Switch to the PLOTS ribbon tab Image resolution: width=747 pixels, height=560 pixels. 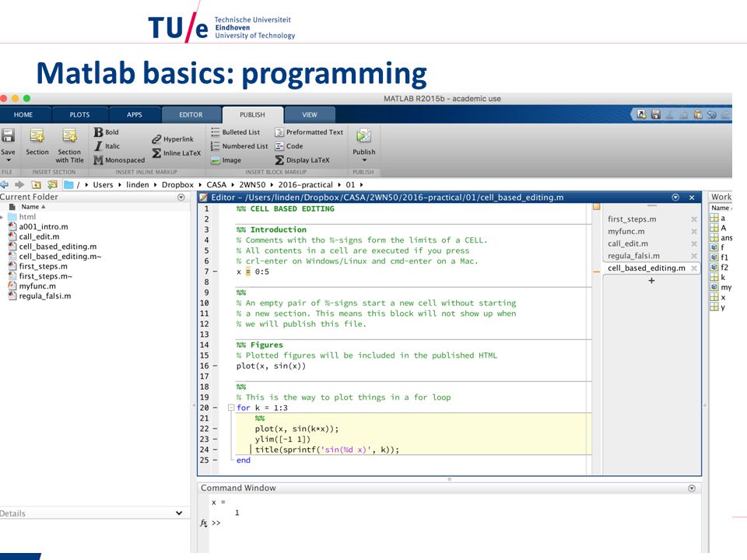point(79,115)
